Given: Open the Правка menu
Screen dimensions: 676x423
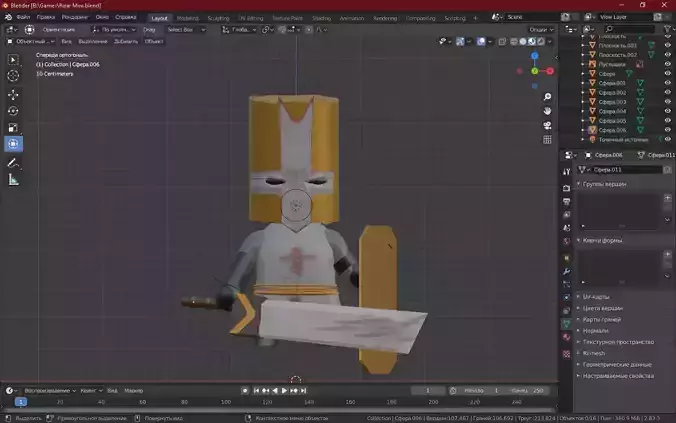Looking at the screenshot, I should [x=46, y=17].
